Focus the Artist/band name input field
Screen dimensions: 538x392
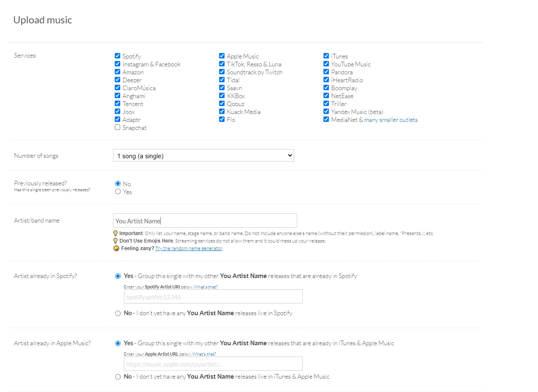pos(205,220)
